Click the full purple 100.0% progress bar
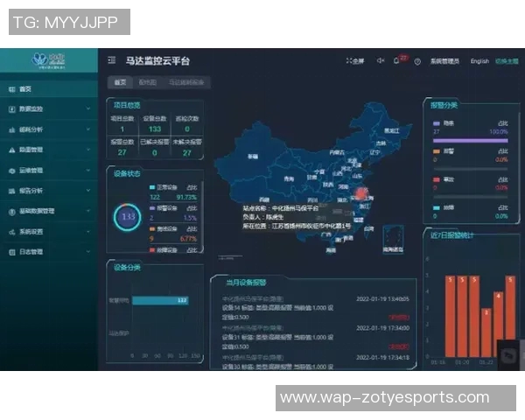525x420 pixels. coord(471,141)
